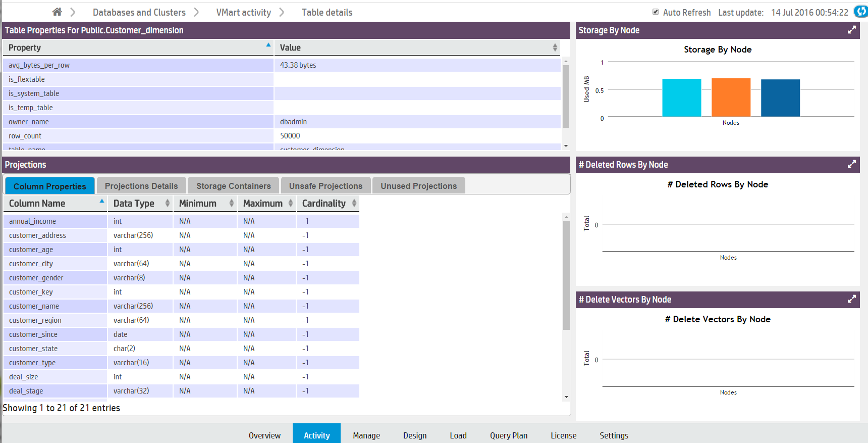Sort by the Maximum column header
Screen dimensions: 868x443
point(262,203)
